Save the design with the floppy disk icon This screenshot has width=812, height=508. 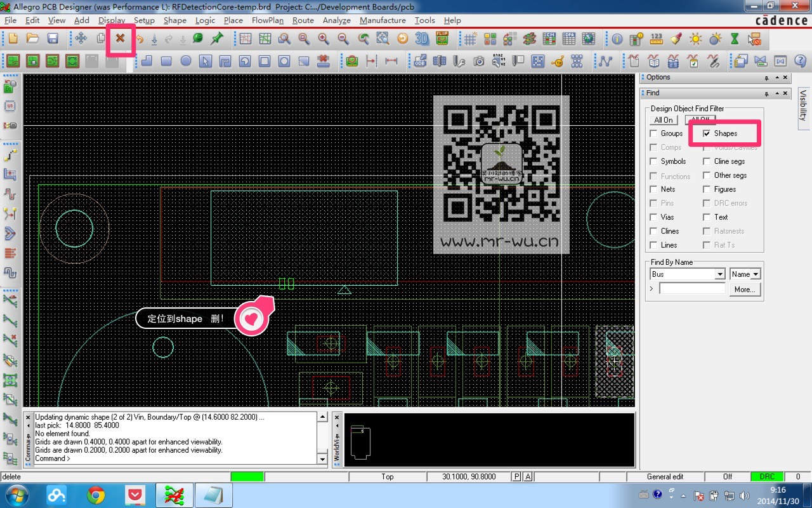53,39
